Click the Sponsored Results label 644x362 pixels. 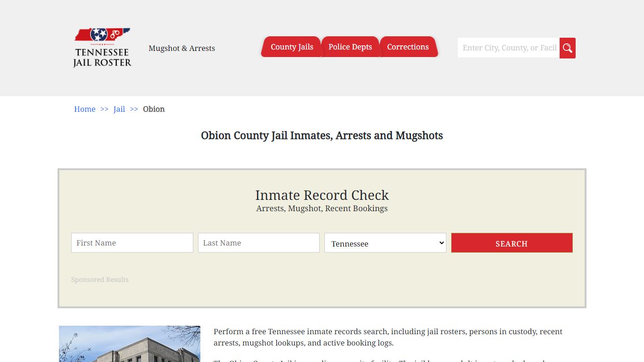pos(100,280)
